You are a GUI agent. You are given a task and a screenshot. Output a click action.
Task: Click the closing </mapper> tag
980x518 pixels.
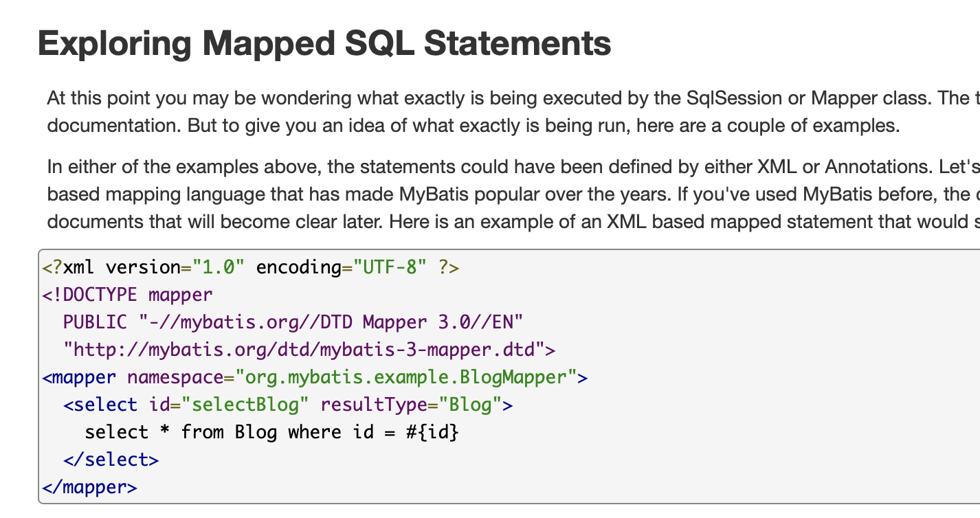(x=90, y=487)
